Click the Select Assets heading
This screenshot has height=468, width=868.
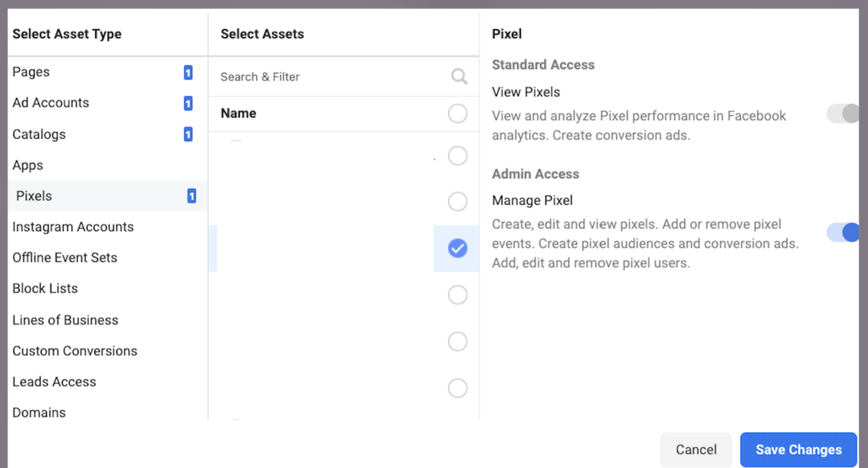[x=262, y=34]
